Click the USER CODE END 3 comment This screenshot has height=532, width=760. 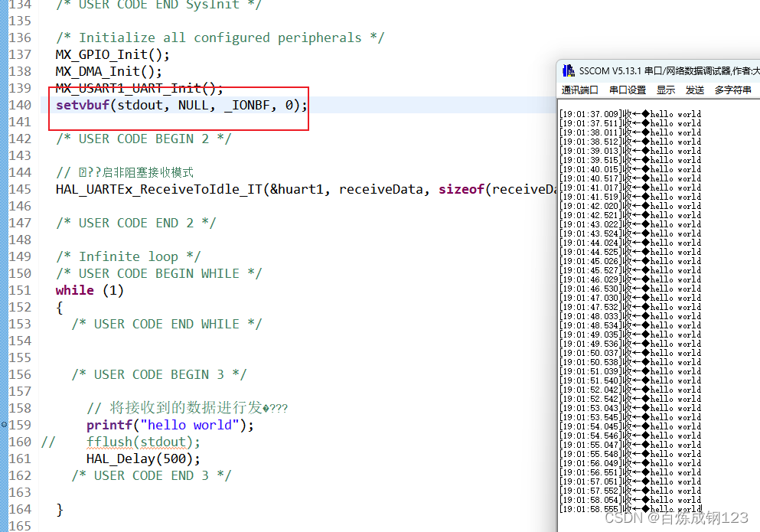(152, 476)
